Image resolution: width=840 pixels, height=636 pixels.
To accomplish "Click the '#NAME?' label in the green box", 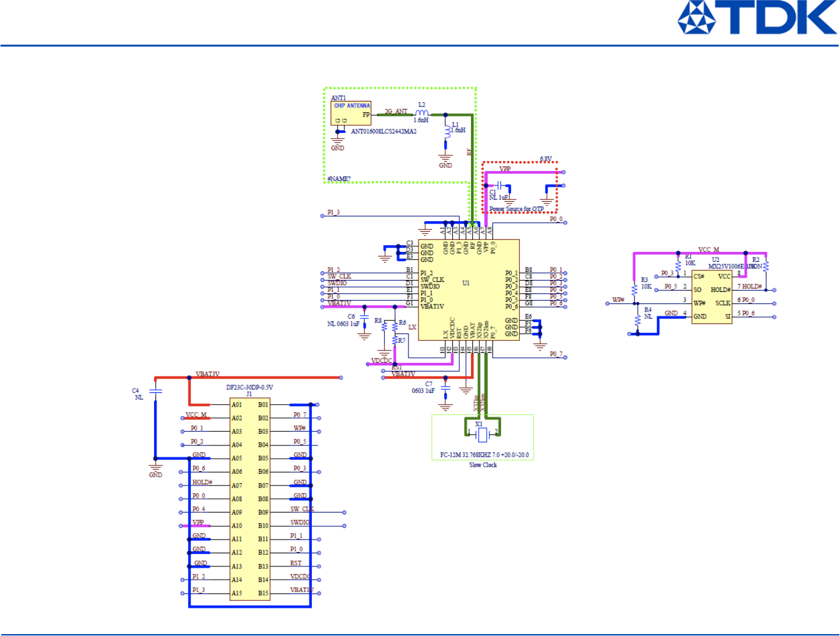I will [339, 179].
